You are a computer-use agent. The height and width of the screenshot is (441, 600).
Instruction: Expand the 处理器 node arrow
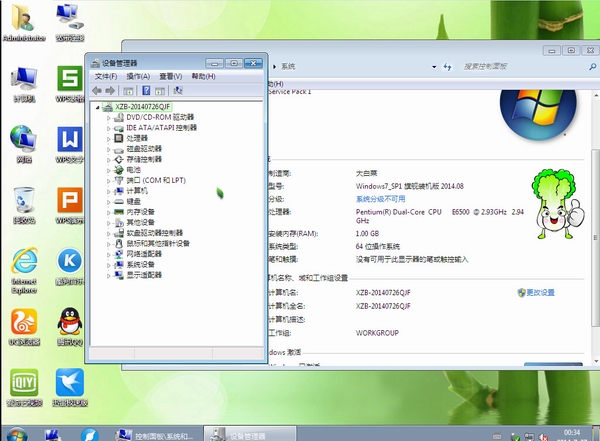pyautogui.click(x=108, y=139)
